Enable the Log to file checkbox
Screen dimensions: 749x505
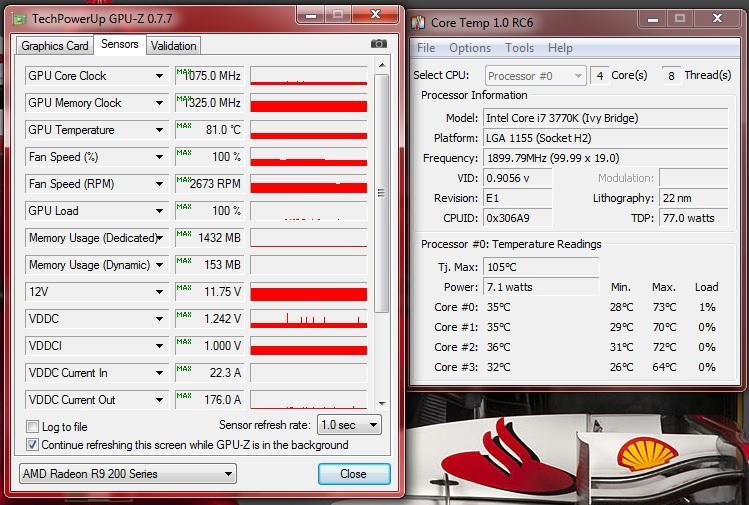(x=32, y=426)
